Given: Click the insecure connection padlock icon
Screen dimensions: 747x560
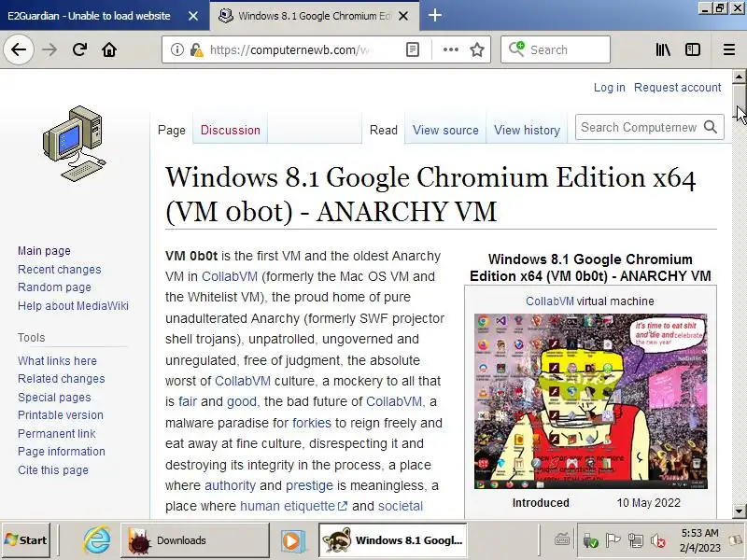Looking at the screenshot, I should click(x=196, y=49).
